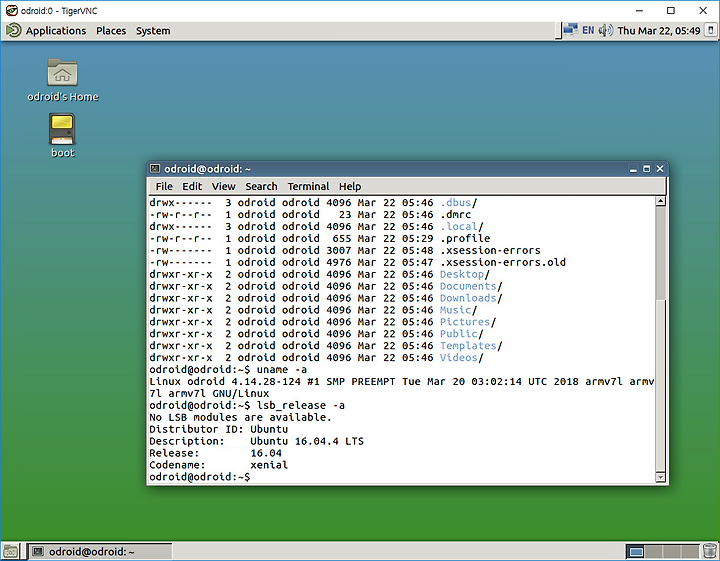Viewport: 720px width, 561px height.
Task: Open the terminal Help menu
Action: point(350,186)
